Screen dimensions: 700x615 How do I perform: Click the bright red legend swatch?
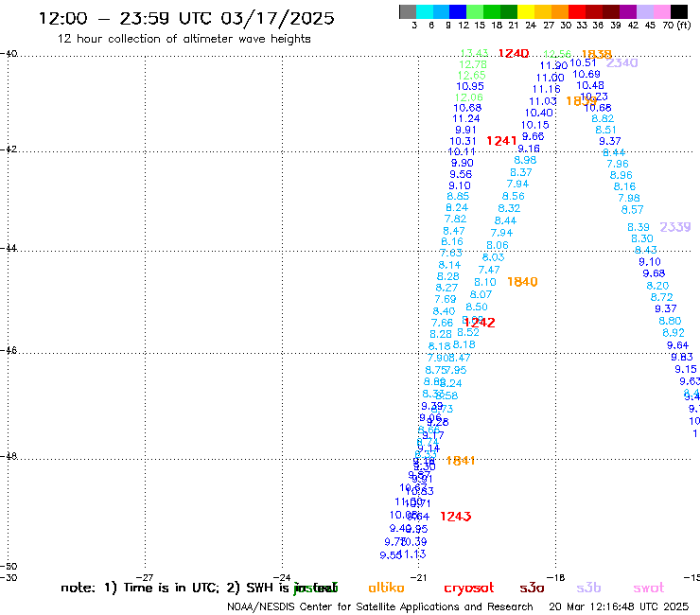(x=577, y=11)
